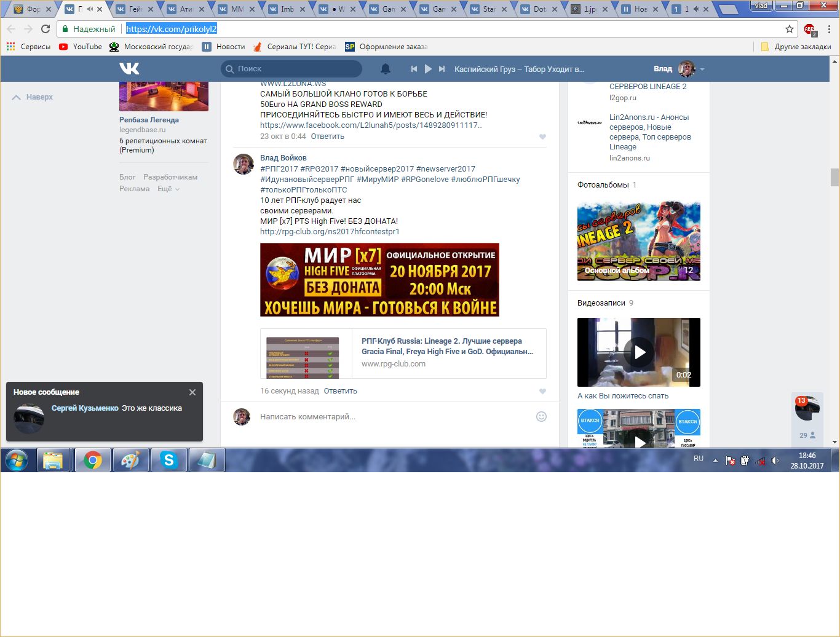
Task: Switch to the Star browser tab
Action: pos(490,9)
